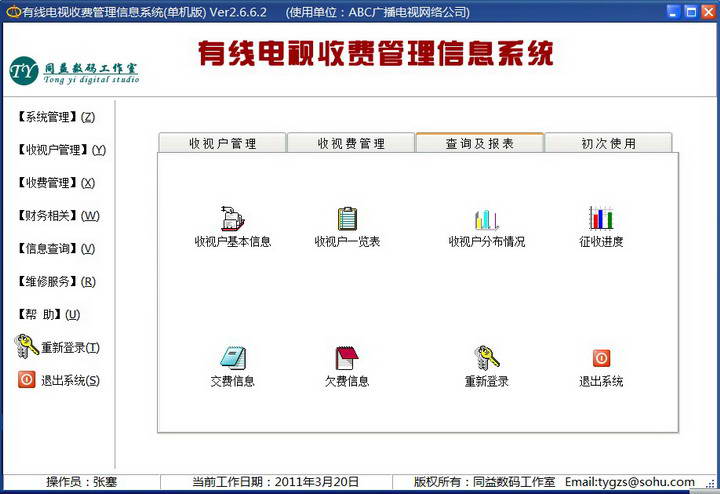Click the sidebar red power icon
The height and width of the screenshot is (494, 720).
pos(27,380)
